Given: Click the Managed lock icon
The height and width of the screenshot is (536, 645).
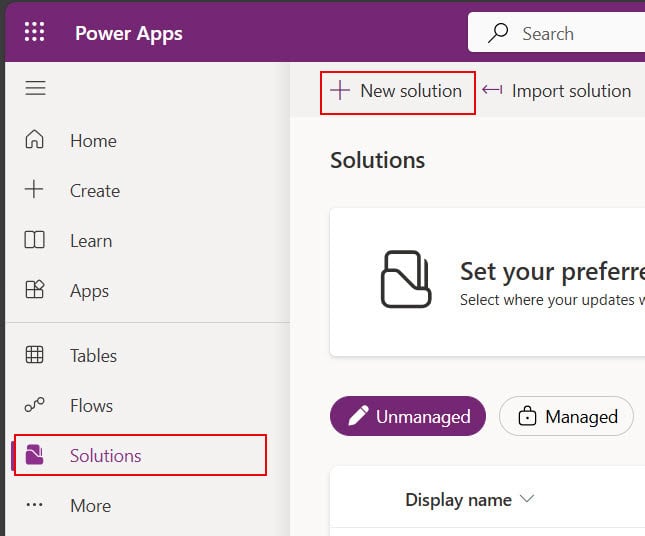Looking at the screenshot, I should (x=527, y=415).
